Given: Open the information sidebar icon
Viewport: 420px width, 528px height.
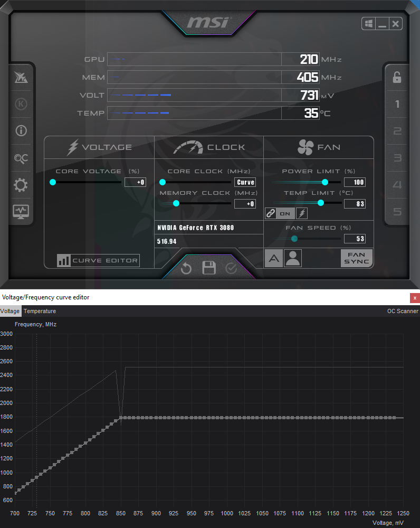Looking at the screenshot, I should [x=21, y=130].
